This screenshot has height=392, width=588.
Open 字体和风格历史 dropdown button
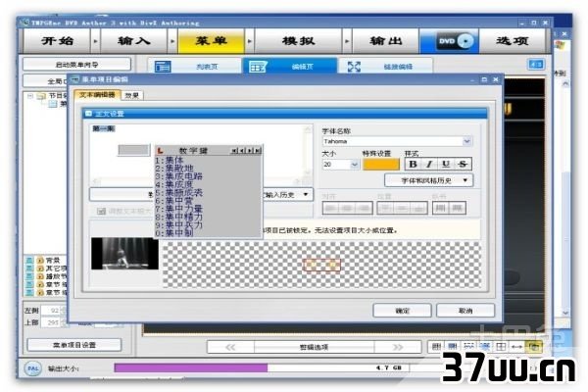pos(428,180)
